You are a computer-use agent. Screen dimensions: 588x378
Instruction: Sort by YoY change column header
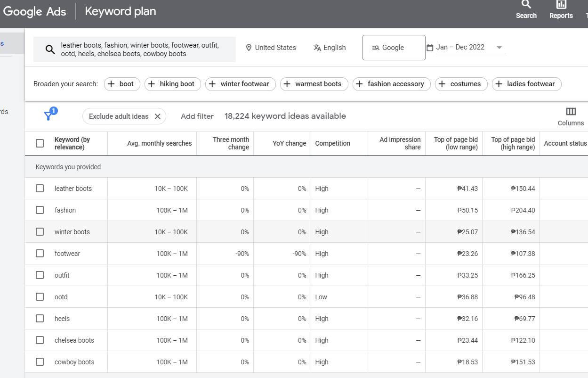point(290,143)
